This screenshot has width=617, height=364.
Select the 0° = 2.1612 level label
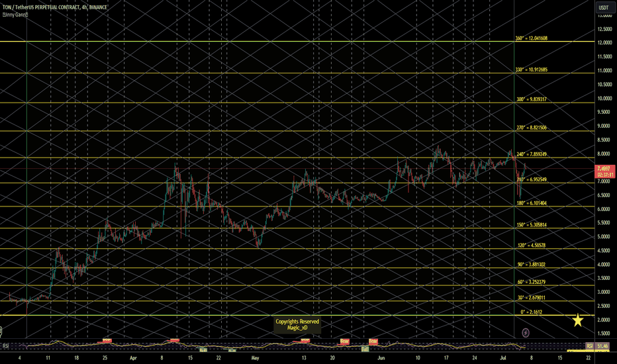531,312
